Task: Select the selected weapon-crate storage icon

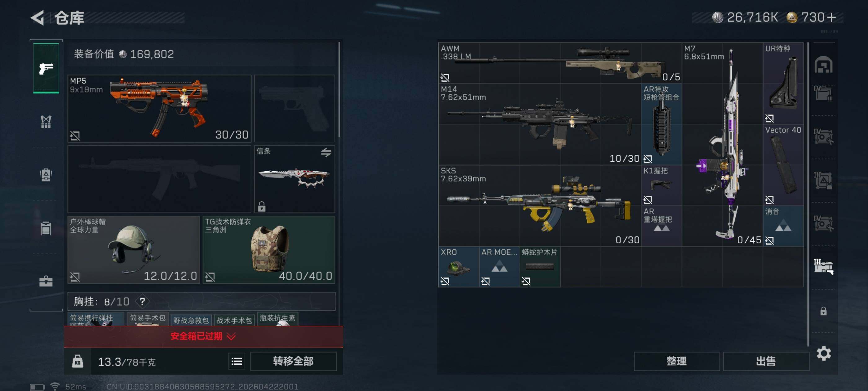Action: coord(823,267)
